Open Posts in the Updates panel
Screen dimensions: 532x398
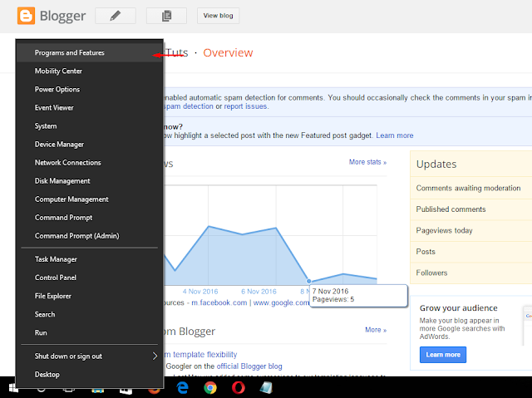[426, 252]
